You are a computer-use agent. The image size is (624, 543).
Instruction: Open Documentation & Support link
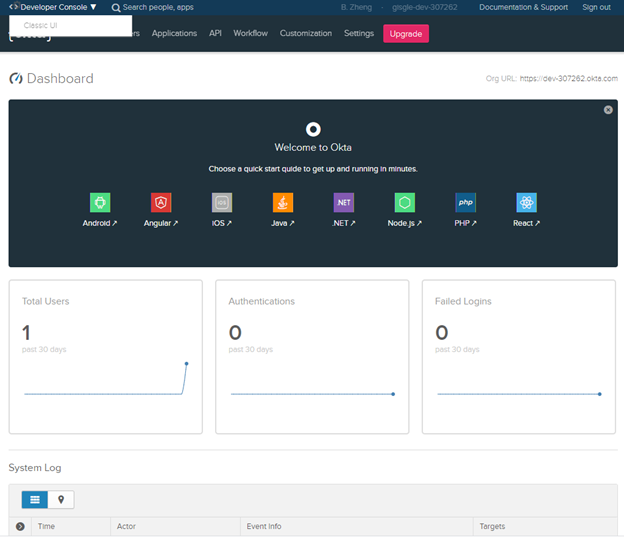pos(523,7)
